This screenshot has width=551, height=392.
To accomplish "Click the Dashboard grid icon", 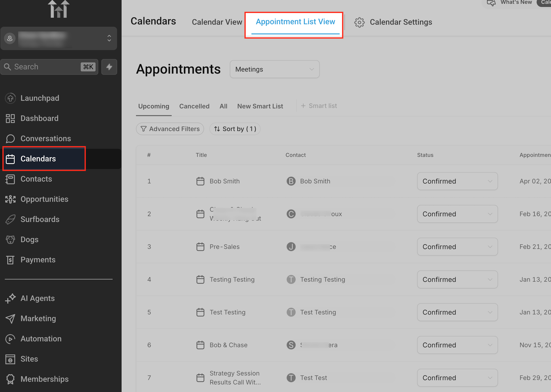I will coord(10,119).
